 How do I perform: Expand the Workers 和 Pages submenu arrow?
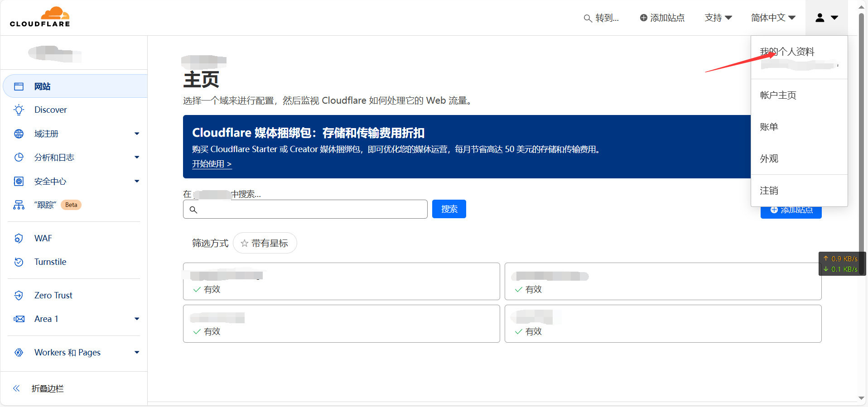[x=137, y=352]
